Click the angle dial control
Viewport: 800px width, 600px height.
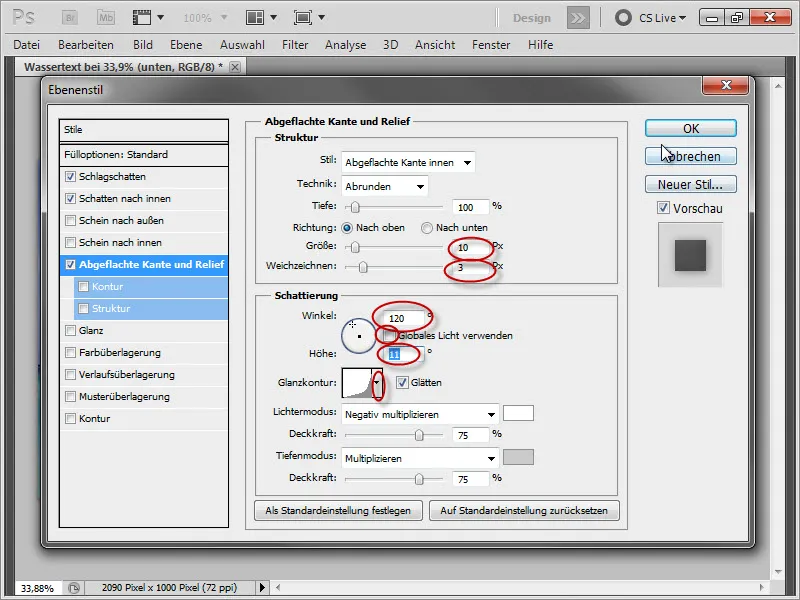pos(359,336)
